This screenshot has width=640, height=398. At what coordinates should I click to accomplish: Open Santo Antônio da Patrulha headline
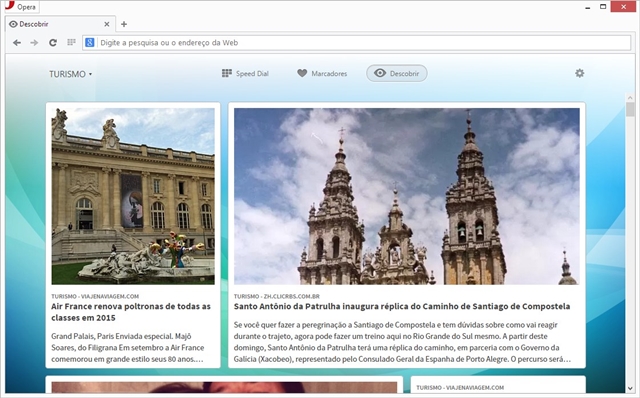click(x=402, y=306)
